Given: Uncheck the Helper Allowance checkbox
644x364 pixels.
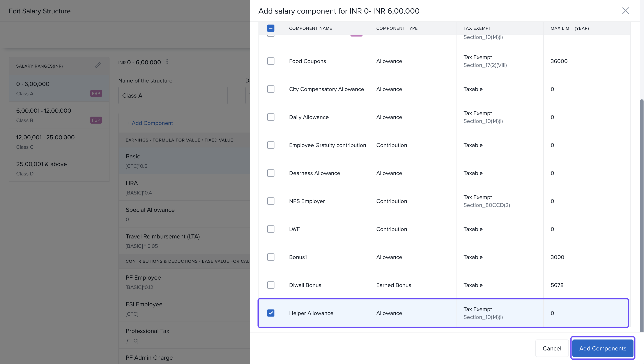Looking at the screenshot, I should tap(271, 313).
